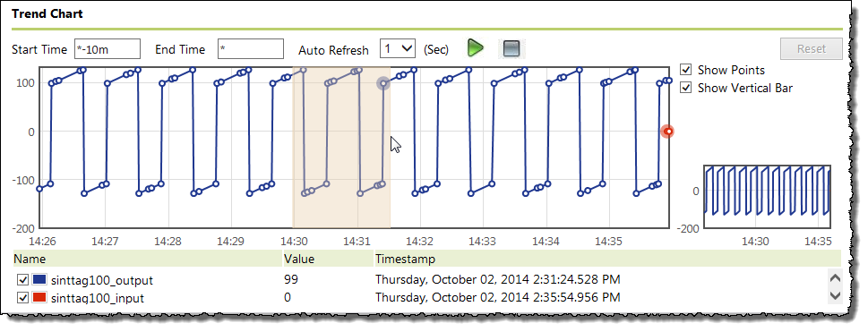Click the overview mini chart thumbnail
This screenshot has height=332, width=868.
pos(768,197)
